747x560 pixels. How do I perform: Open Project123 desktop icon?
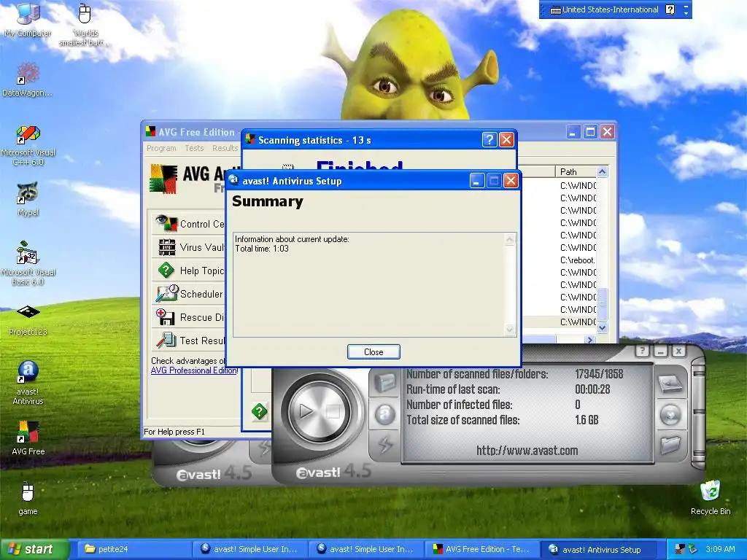tap(28, 321)
